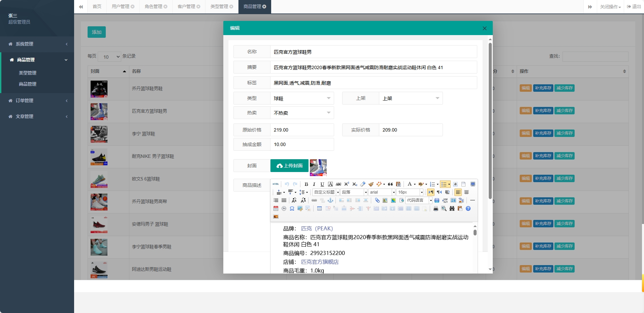Clear formatting with the eraser icon
The width and height of the screenshot is (644, 313).
[x=362, y=184]
